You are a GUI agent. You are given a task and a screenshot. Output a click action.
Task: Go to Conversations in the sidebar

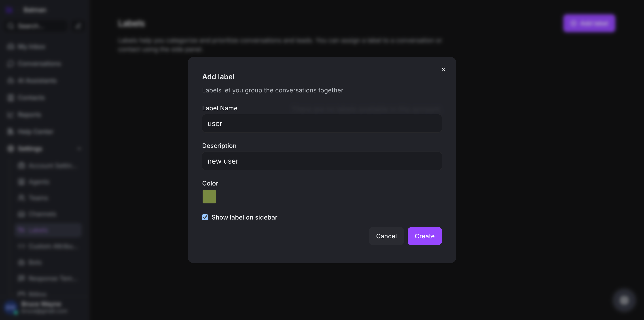(39, 64)
